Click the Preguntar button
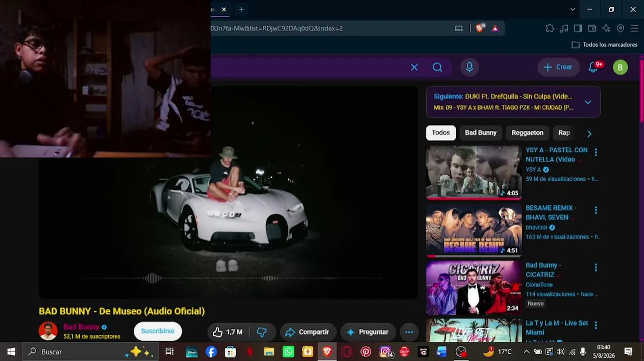The height and width of the screenshot is (361, 644). coord(368,332)
